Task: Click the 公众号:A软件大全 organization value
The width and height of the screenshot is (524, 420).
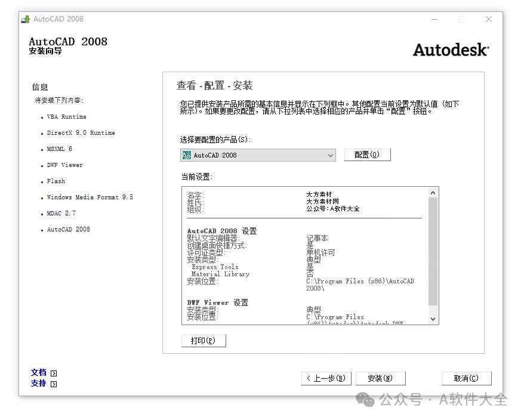Action: coord(333,209)
